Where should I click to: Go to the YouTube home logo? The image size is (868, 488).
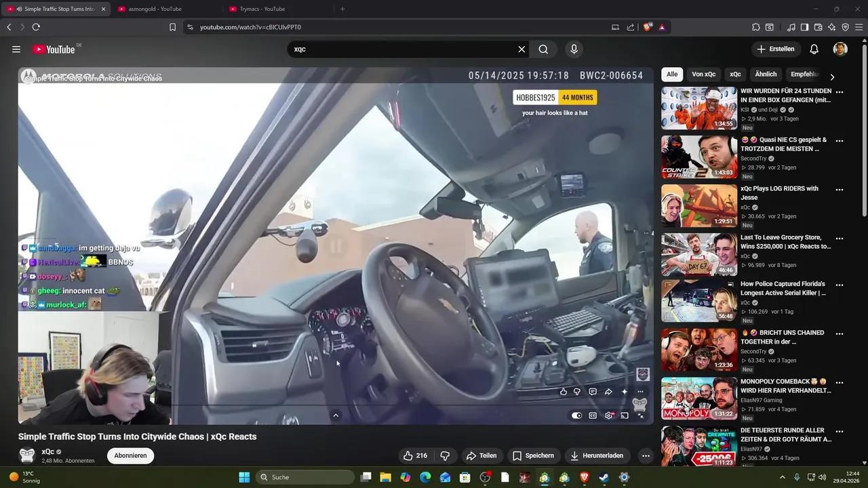54,49
